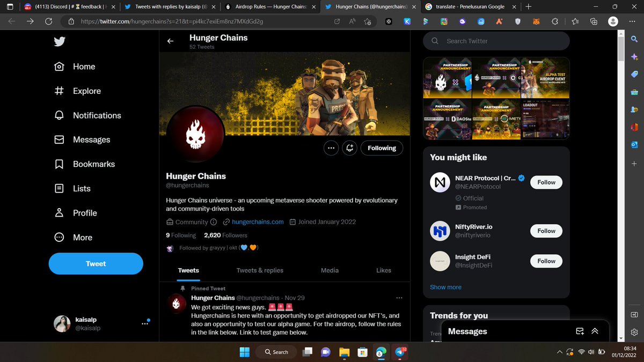Select the Tweets tab
The height and width of the screenshot is (362, 644).
pyautogui.click(x=188, y=270)
